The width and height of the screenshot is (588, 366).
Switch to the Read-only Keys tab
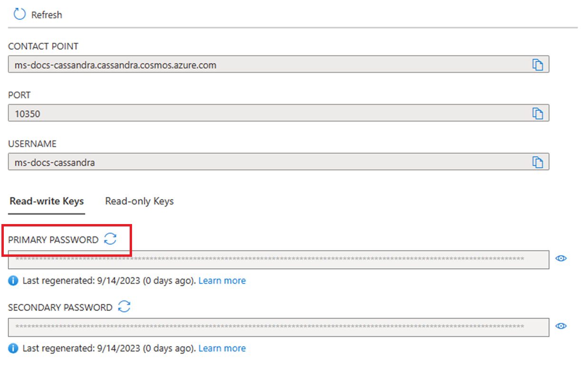point(140,201)
